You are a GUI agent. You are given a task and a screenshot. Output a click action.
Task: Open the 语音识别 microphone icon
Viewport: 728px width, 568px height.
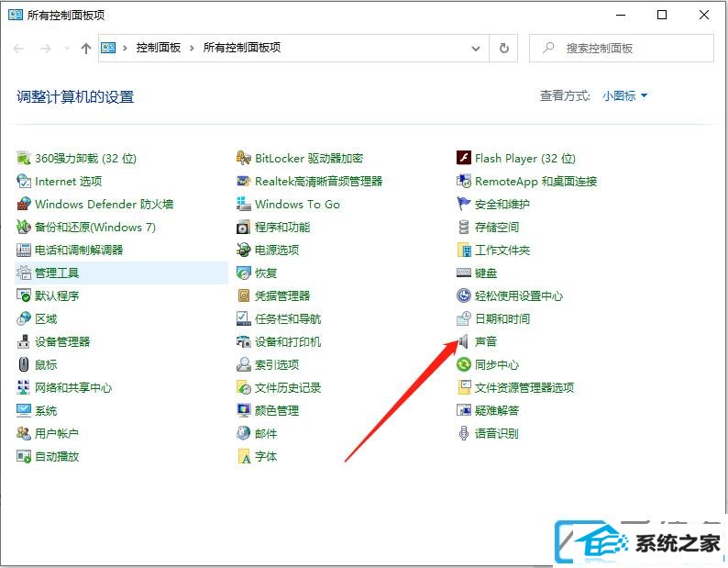click(x=463, y=433)
